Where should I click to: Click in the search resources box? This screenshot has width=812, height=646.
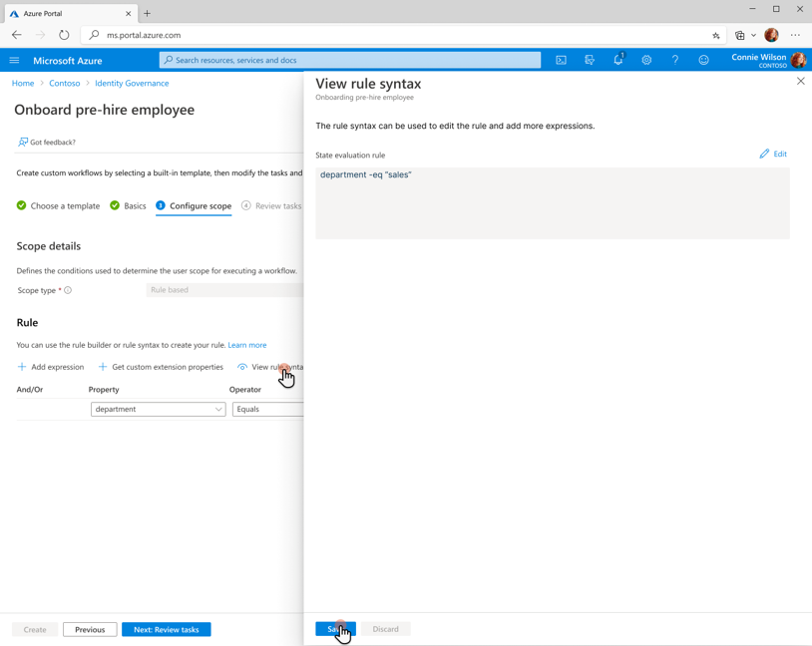pyautogui.click(x=350, y=60)
